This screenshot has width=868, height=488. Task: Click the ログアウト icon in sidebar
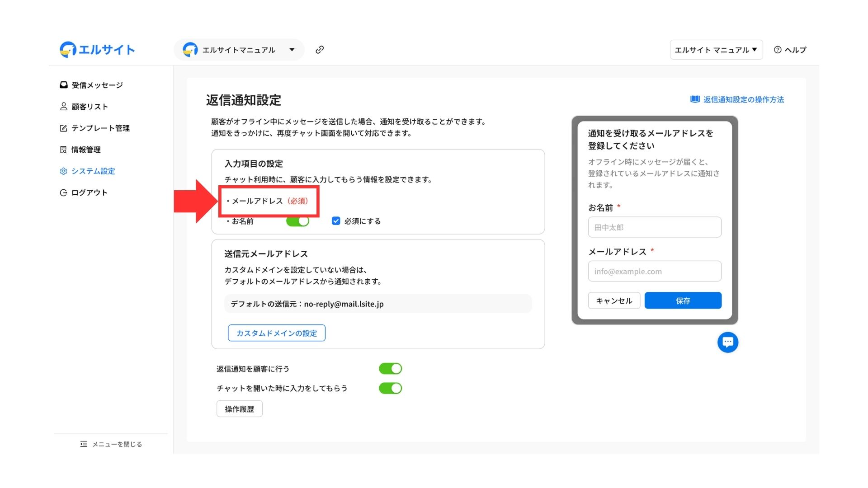[64, 193]
